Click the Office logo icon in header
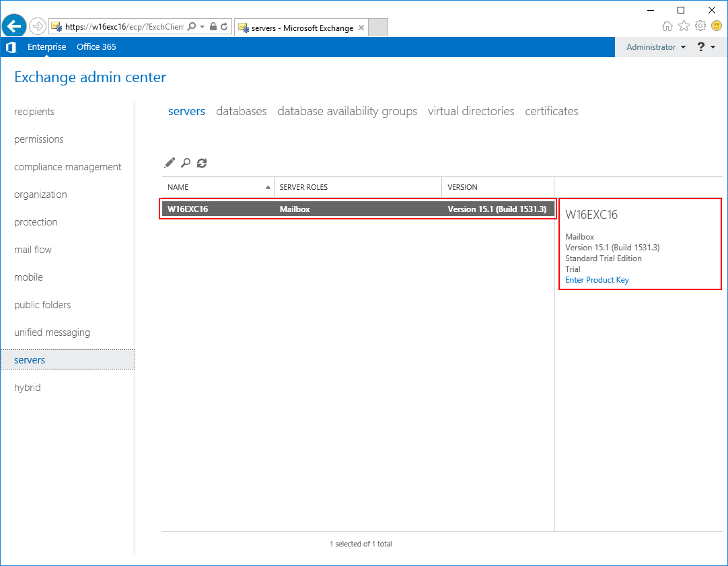Viewport: 728px width, 566px height. point(11,47)
